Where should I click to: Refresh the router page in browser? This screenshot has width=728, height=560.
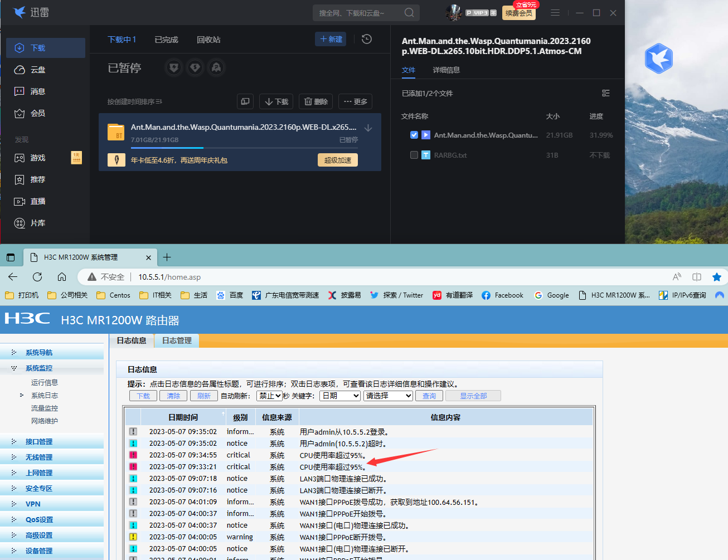(37, 277)
